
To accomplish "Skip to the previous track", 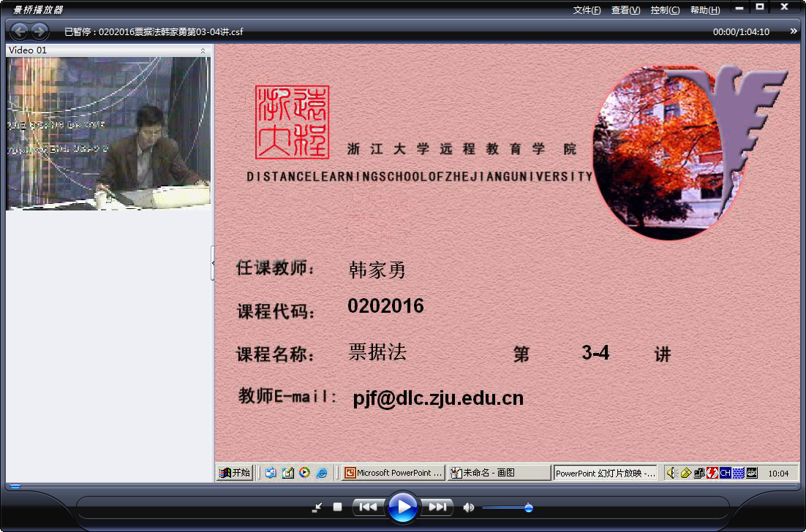I will [368, 507].
